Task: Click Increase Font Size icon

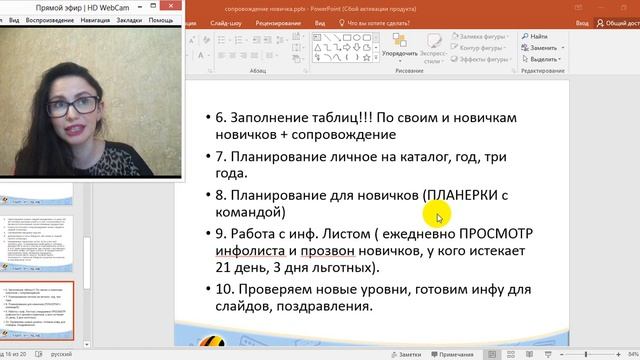Action: (x=192, y=40)
